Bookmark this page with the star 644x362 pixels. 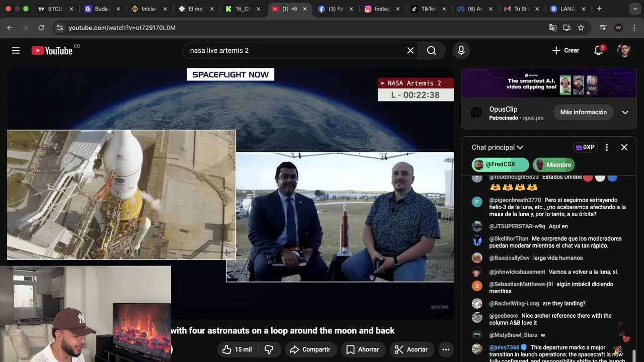point(581,28)
